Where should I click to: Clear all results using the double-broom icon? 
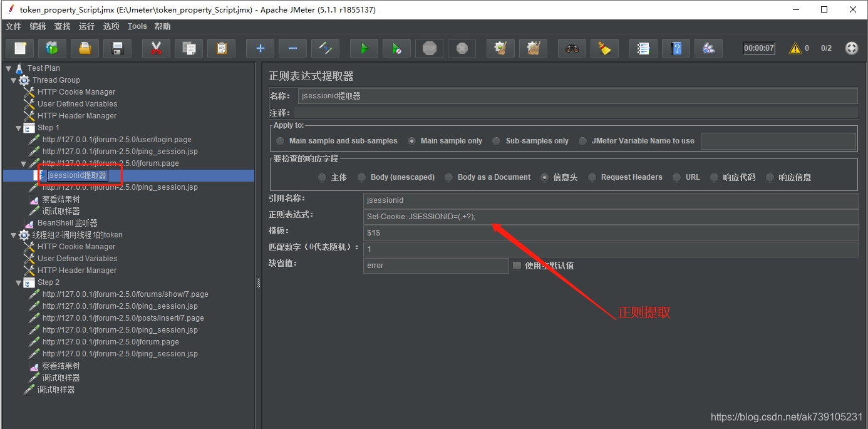(x=533, y=48)
